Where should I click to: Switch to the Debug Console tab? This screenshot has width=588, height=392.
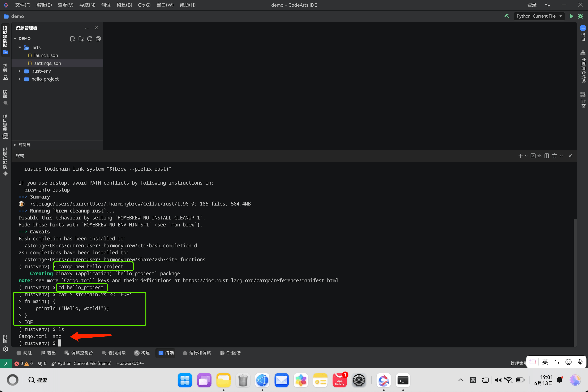[78, 353]
